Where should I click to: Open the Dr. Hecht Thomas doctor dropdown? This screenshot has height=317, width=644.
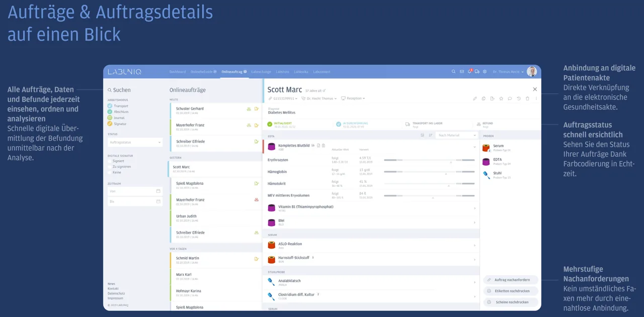point(319,98)
